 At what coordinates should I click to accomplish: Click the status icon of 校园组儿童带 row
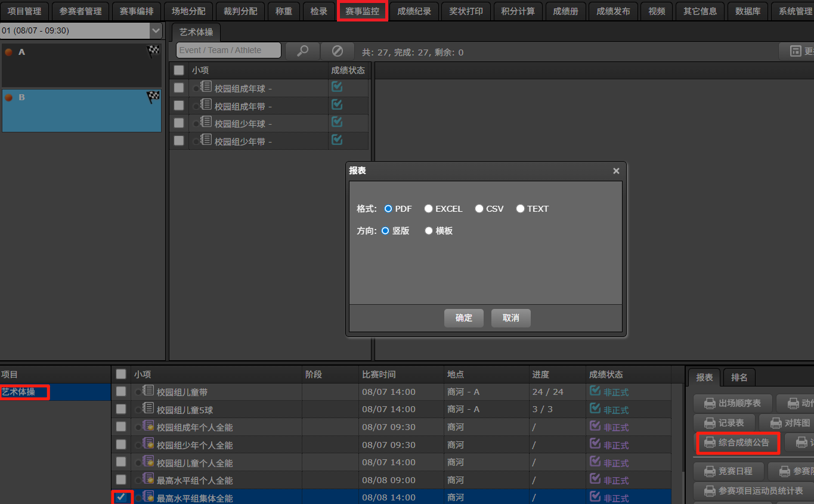pos(595,391)
